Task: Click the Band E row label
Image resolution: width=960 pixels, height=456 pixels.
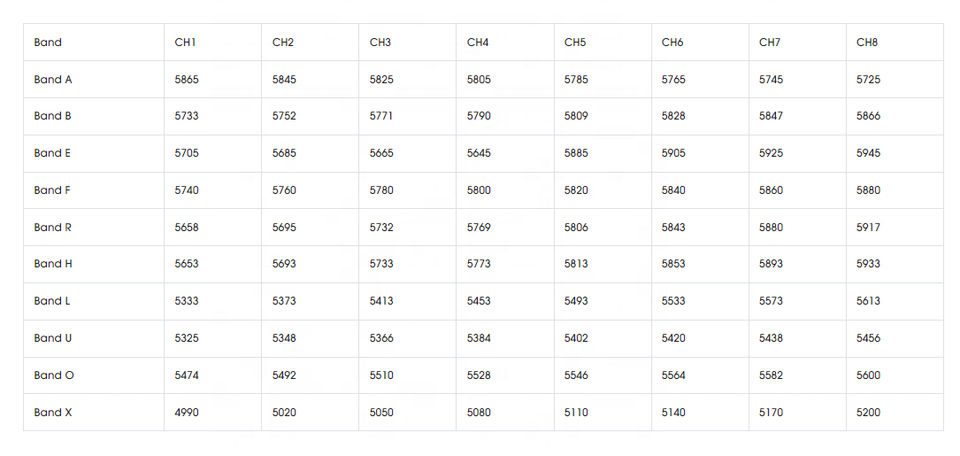Action: [x=53, y=153]
